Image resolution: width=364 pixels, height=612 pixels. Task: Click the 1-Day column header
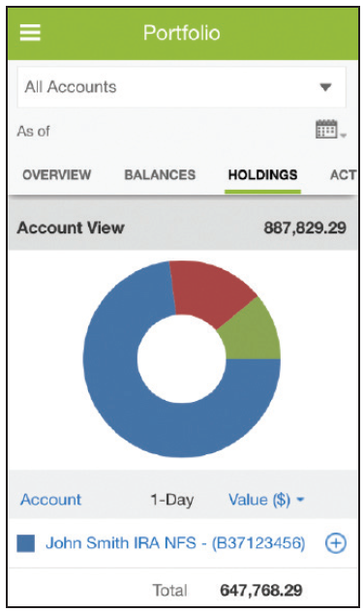[x=172, y=500]
